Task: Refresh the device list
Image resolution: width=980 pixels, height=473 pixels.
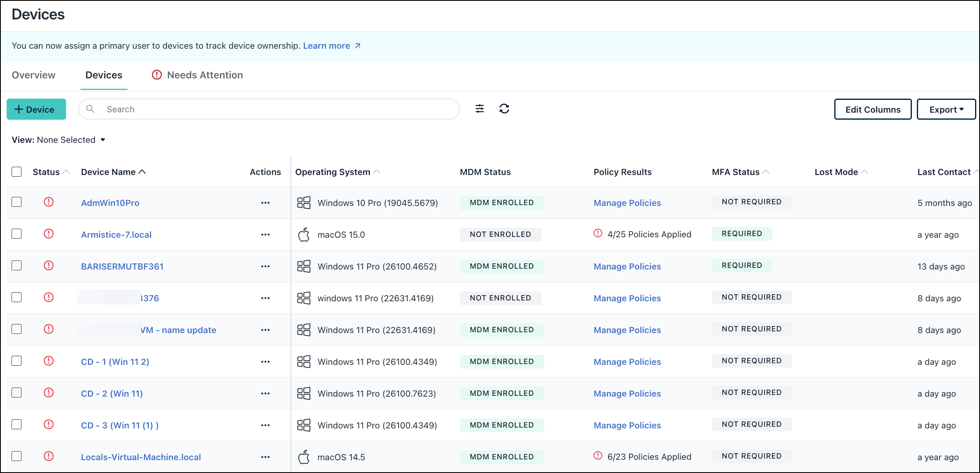Action: (x=505, y=109)
